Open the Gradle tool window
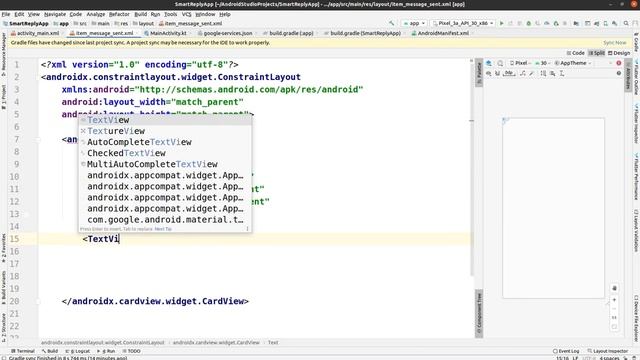 636,42
